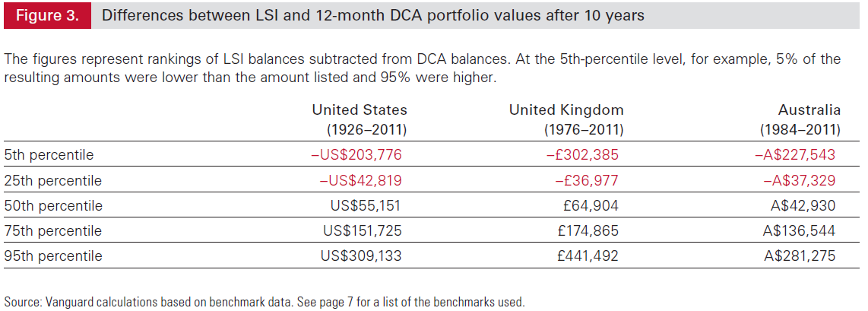Image resolution: width=868 pixels, height=311 pixels.
Task: Click the –US$42,819 cell
Action: pos(357,181)
